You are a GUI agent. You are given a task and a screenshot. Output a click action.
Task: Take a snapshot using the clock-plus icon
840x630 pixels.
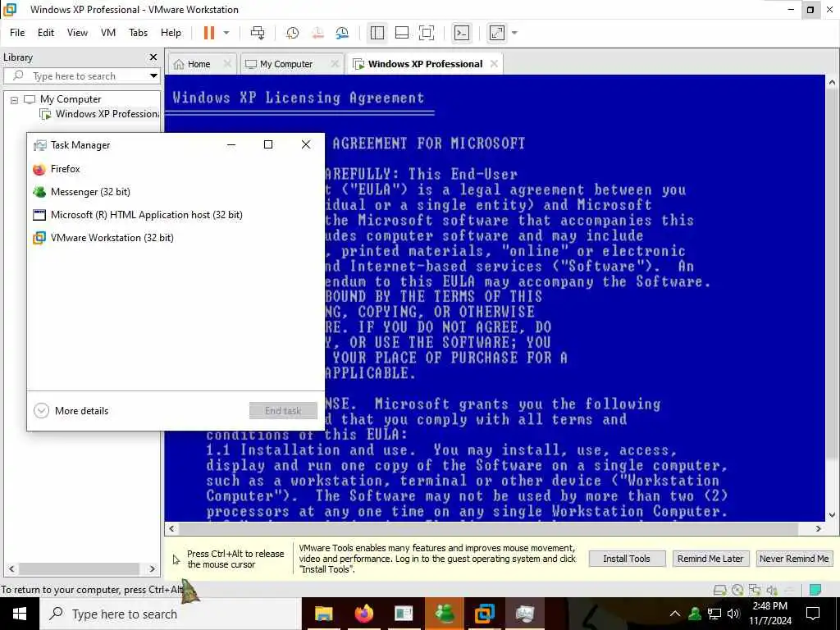pyautogui.click(x=293, y=33)
